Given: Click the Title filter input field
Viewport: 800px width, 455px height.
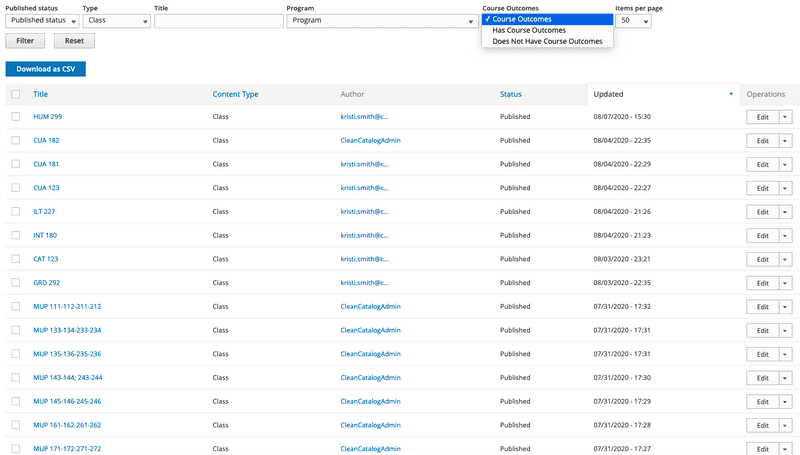Looking at the screenshot, I should pyautogui.click(x=219, y=21).
